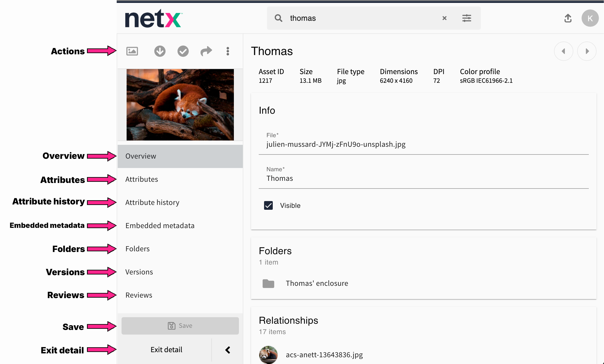This screenshot has width=604, height=364.
Task: Click the image view icon in actions bar
Action: coord(132,51)
